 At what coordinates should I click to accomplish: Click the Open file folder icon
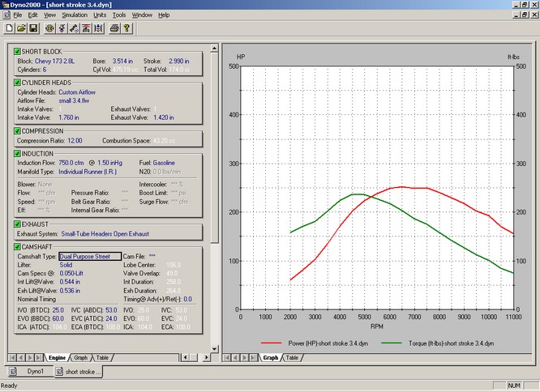(x=20, y=28)
